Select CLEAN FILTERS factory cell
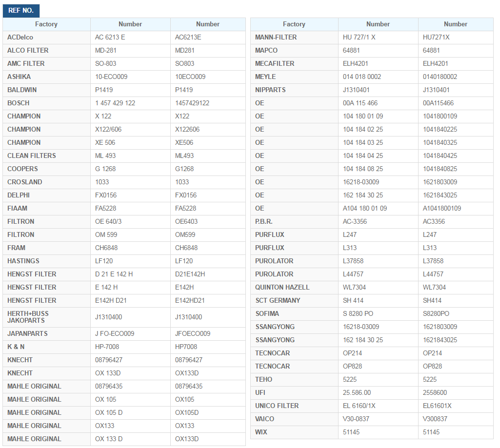 [46, 156]
